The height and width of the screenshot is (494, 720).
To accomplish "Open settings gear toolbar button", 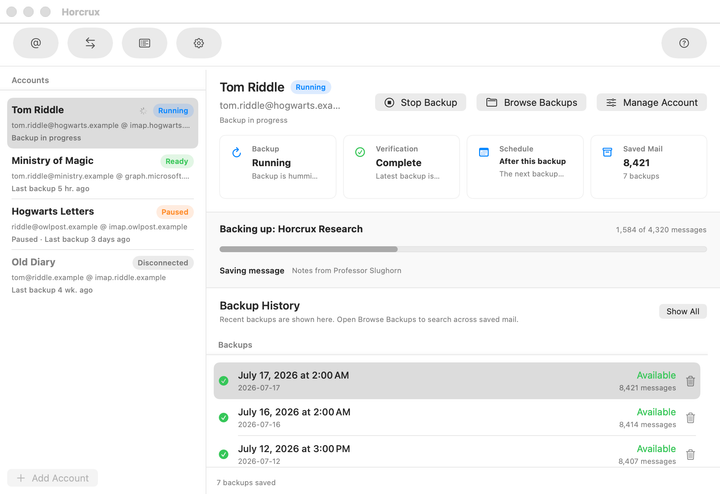I will [x=199, y=43].
